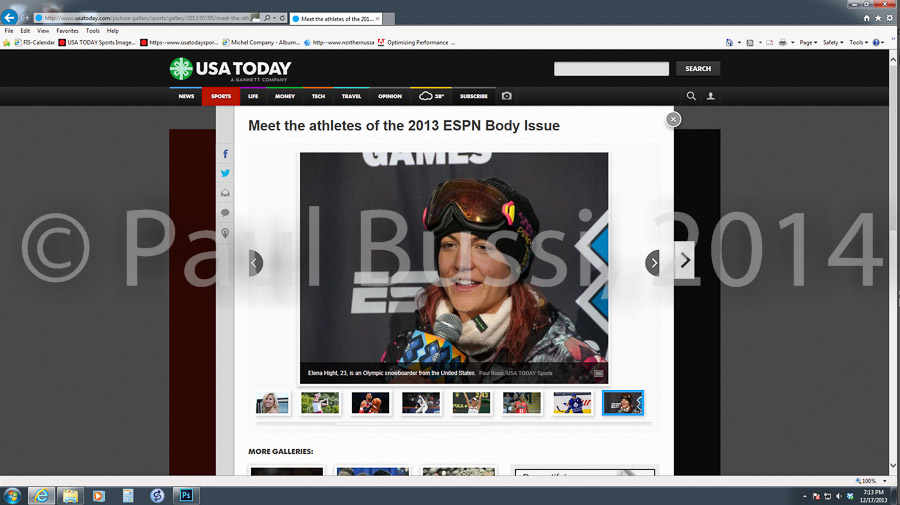
Task: Click the Print icon in command bar
Action: tap(782, 42)
